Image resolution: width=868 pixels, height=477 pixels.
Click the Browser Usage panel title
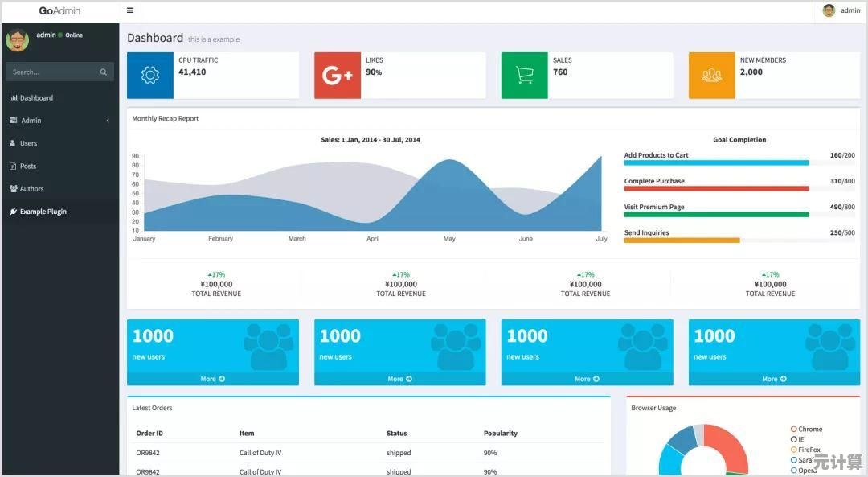pyautogui.click(x=653, y=408)
